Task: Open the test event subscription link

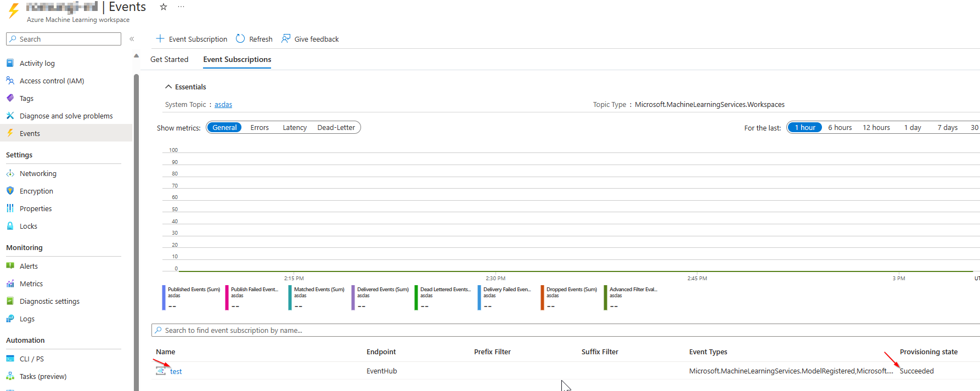Action: click(x=176, y=371)
